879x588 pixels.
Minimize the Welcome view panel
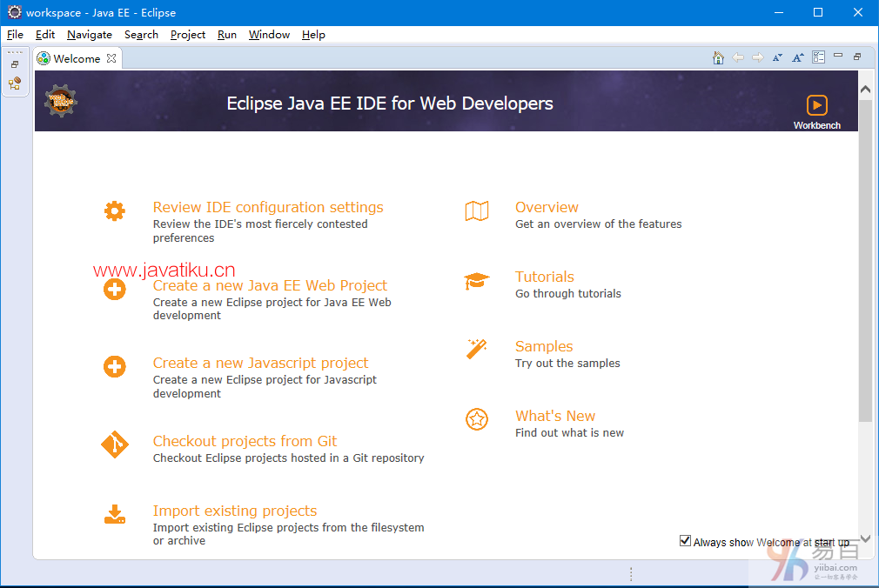(x=838, y=56)
